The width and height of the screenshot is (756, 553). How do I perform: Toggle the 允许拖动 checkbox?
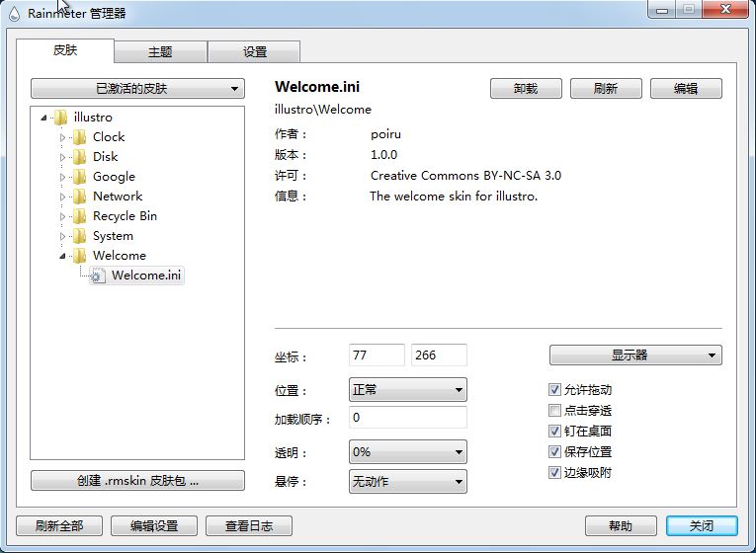click(x=554, y=389)
